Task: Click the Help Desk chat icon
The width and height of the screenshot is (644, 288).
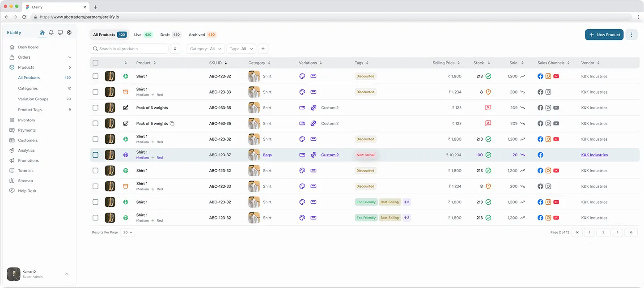Action: [12, 191]
